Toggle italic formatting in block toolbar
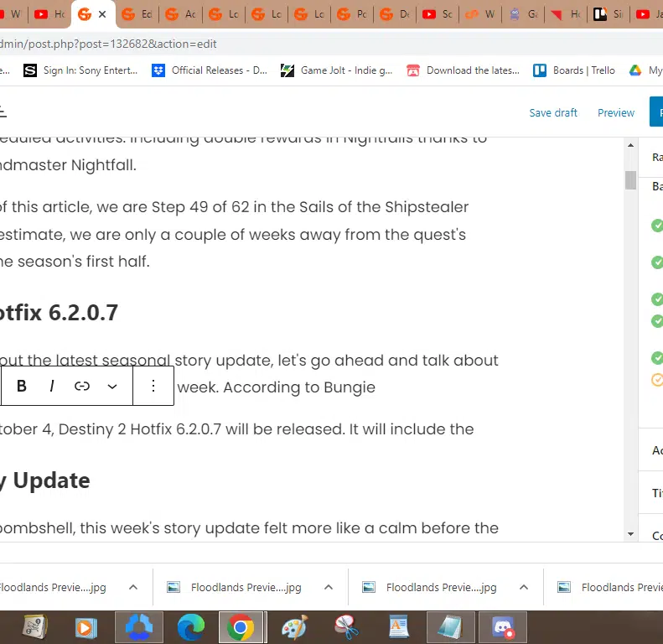 (52, 386)
